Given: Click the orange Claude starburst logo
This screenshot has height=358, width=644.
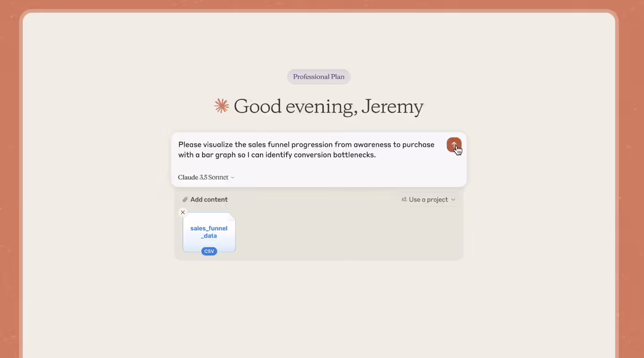Looking at the screenshot, I should [x=221, y=106].
